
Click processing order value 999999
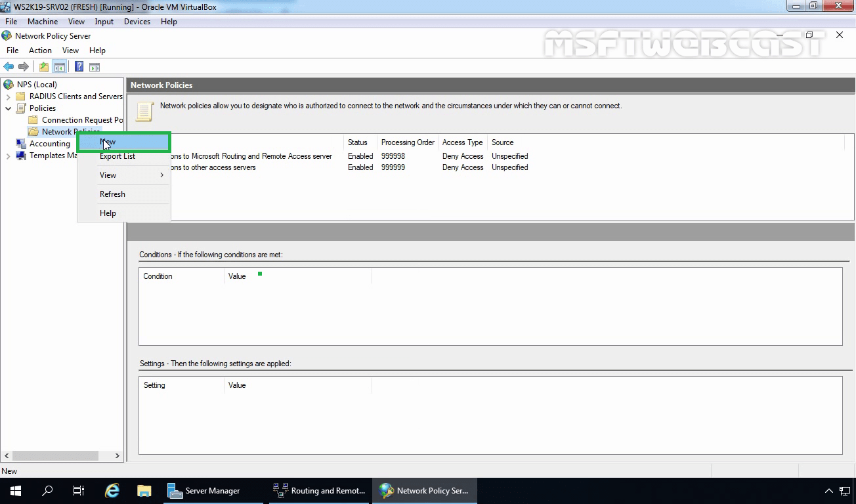(x=393, y=167)
